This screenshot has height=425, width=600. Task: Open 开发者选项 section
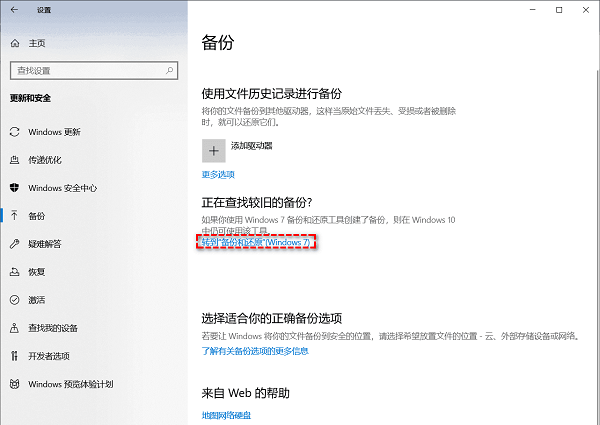coord(49,356)
